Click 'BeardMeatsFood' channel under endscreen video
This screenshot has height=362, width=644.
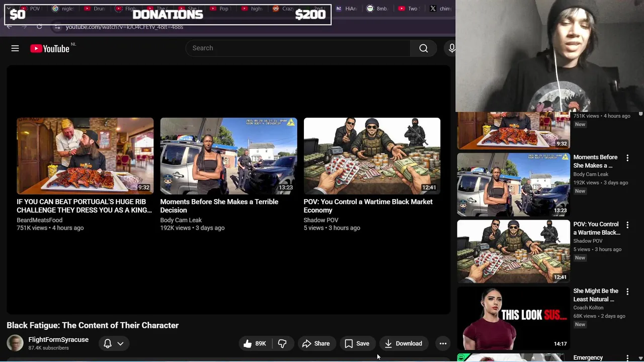tap(40, 220)
